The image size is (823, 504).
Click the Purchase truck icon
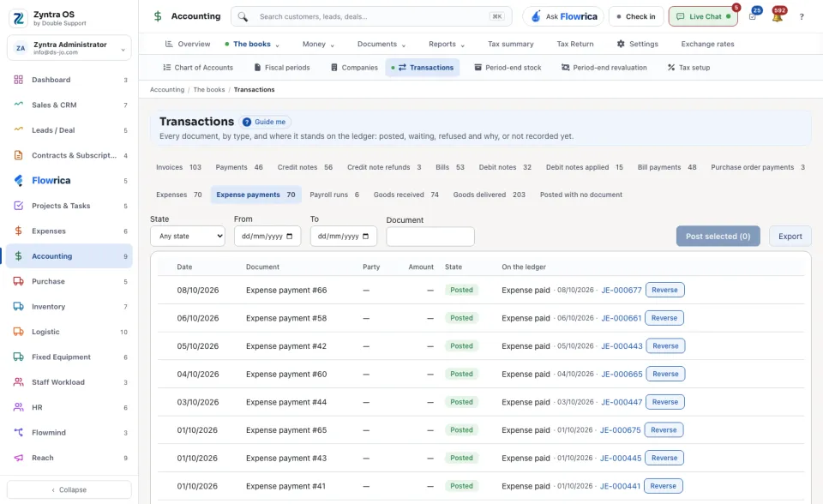[x=18, y=281]
